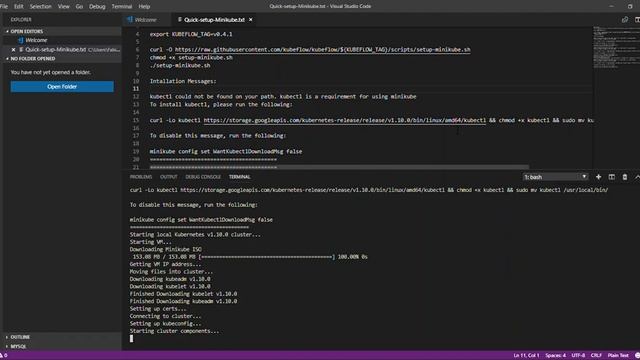
Task: Switch to the DEBUG CONSOLE panel tab
Action: (203, 177)
